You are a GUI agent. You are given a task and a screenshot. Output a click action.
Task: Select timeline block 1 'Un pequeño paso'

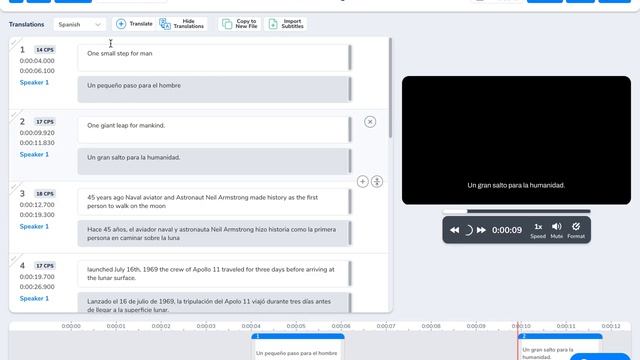pos(298,347)
